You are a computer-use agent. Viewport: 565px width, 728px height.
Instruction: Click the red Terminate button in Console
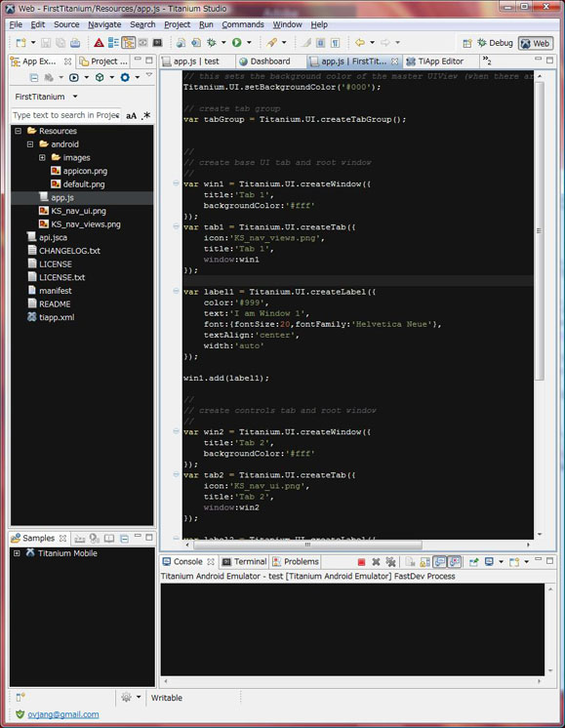pos(361,562)
